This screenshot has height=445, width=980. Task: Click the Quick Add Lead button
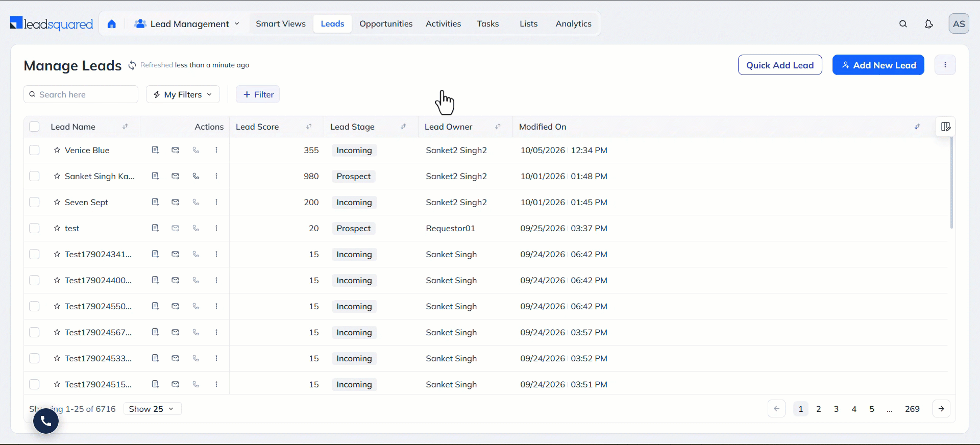780,65
